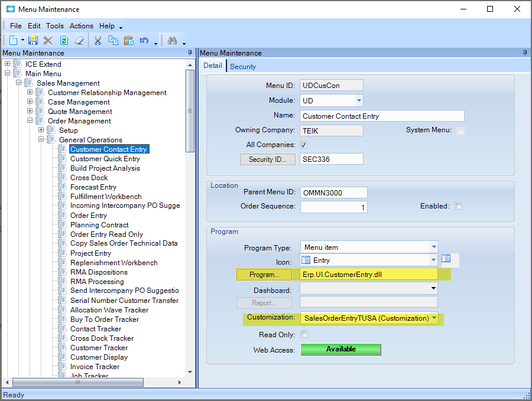Collapse the Order Management node
Viewport: 532px width, 401px height.
coord(30,120)
